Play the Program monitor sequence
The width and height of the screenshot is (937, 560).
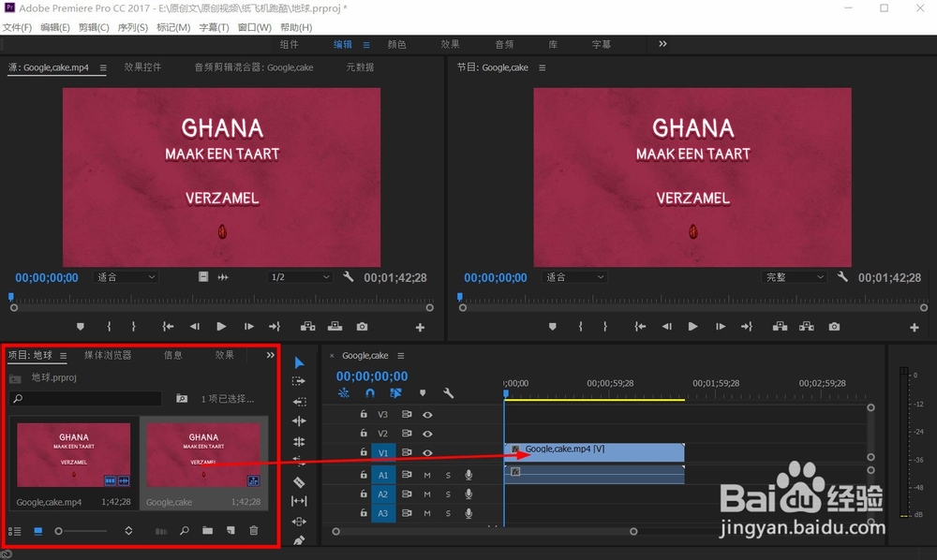pyautogui.click(x=692, y=326)
